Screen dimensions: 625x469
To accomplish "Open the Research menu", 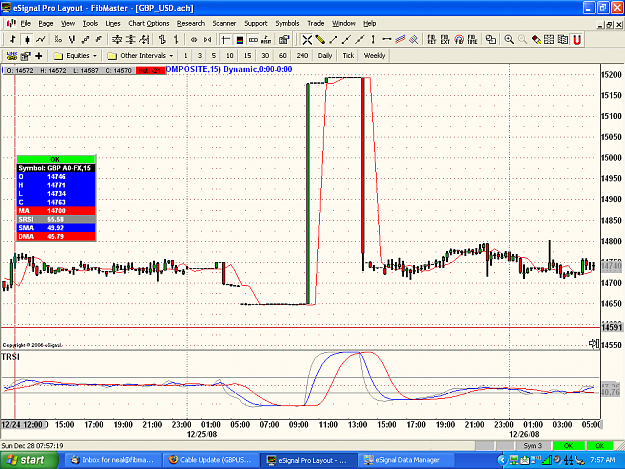I will pyautogui.click(x=191, y=24).
